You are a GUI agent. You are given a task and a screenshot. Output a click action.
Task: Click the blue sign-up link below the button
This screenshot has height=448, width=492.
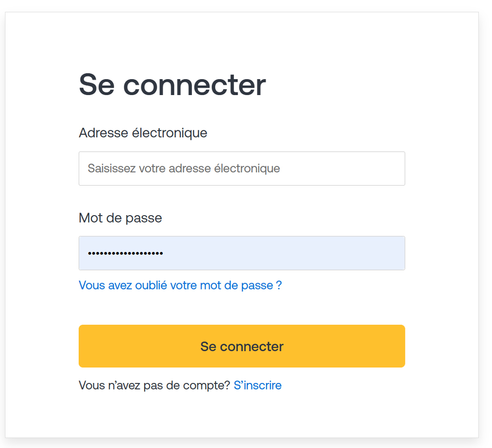pos(257,385)
